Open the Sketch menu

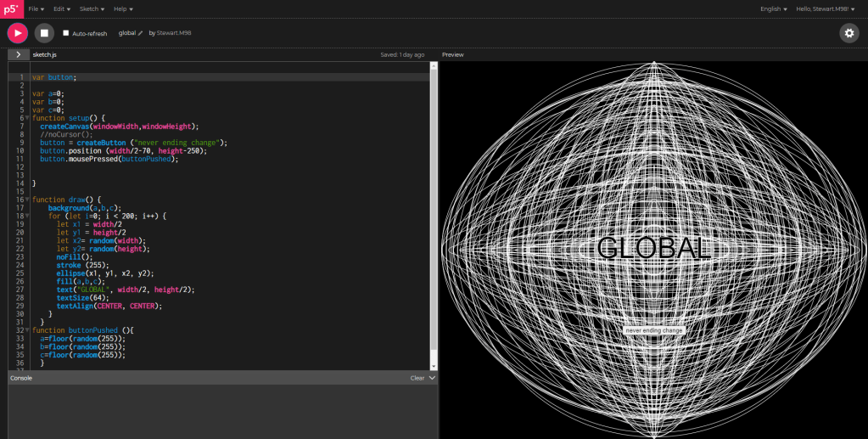(92, 8)
